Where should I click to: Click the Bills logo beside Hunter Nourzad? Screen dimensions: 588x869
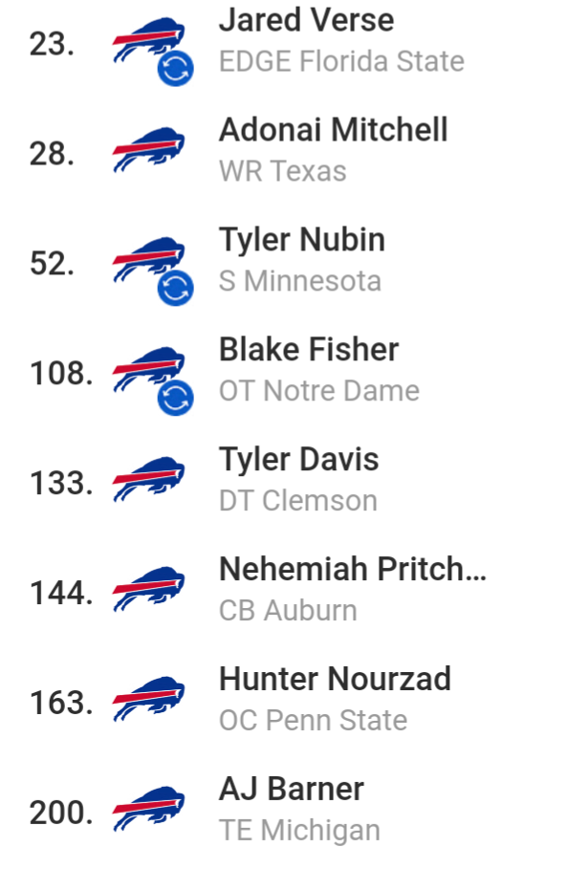[148, 698]
